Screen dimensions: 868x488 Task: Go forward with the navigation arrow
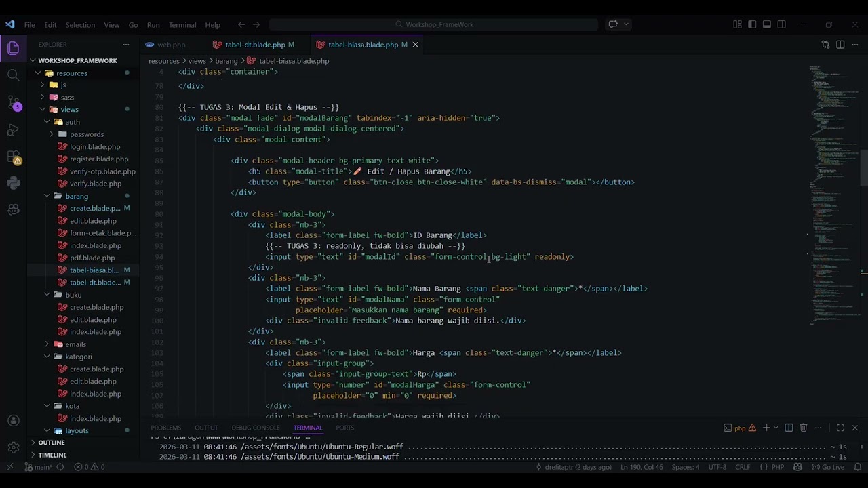[256, 24]
